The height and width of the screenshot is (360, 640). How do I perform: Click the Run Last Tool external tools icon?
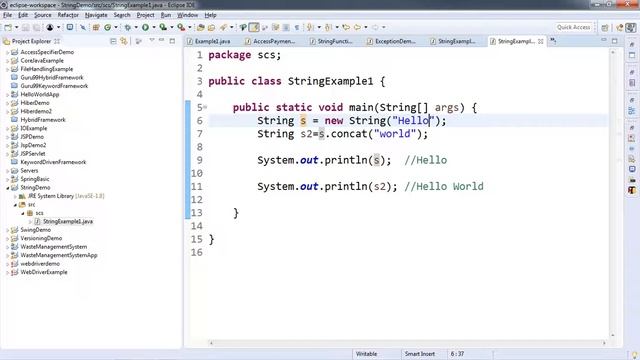pyautogui.click(x=181, y=27)
